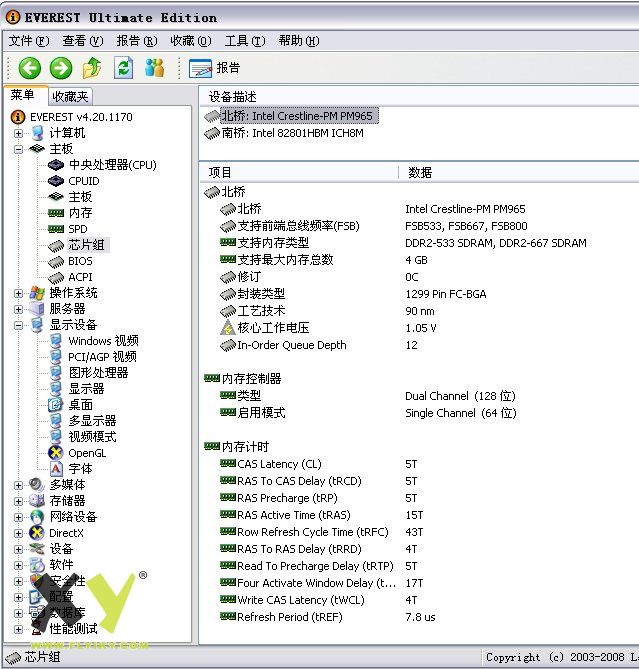Refresh the page with the refresh icon
This screenshot has height=669, width=639.
point(124,68)
